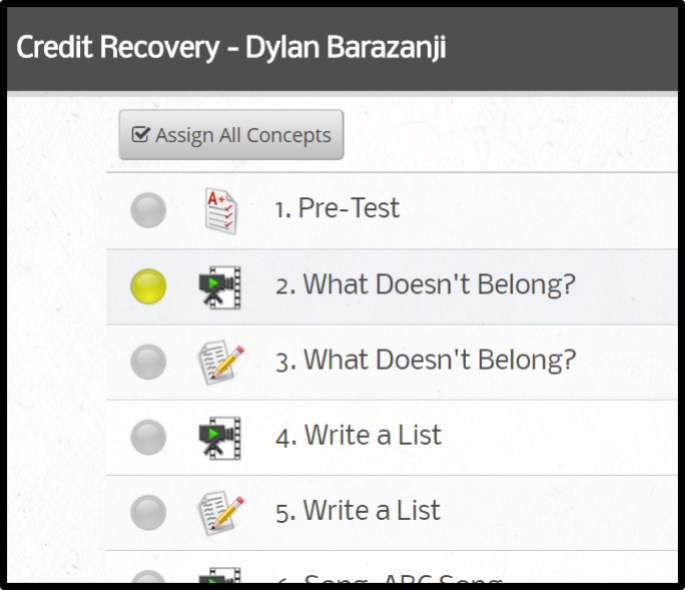Open 3. What Doesn't Belong? practice activity
This screenshot has height=590, width=685.
click(x=426, y=360)
